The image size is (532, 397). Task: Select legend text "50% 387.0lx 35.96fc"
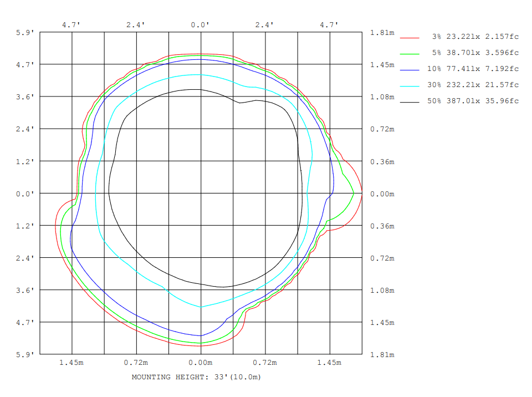[473, 101]
